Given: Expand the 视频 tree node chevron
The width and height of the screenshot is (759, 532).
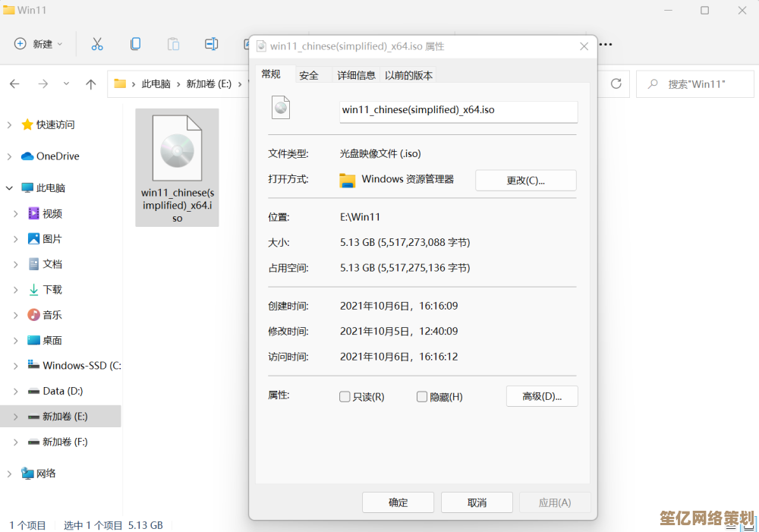Looking at the screenshot, I should click(15, 213).
